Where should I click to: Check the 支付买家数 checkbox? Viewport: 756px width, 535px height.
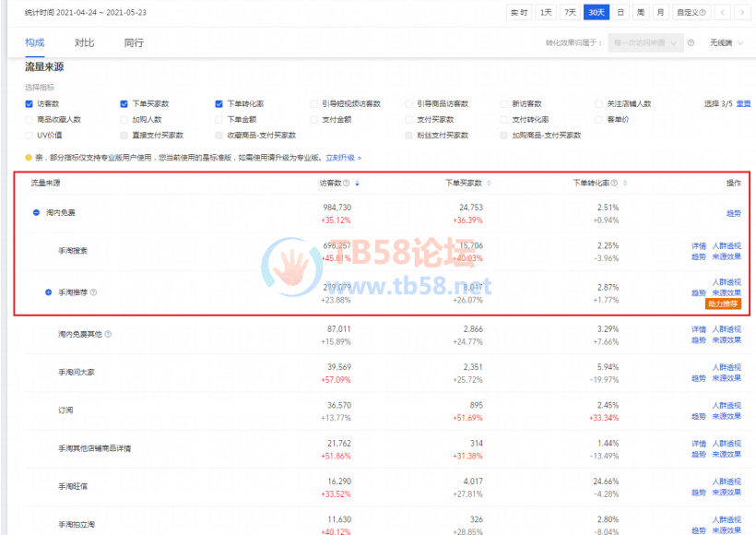click(x=408, y=120)
